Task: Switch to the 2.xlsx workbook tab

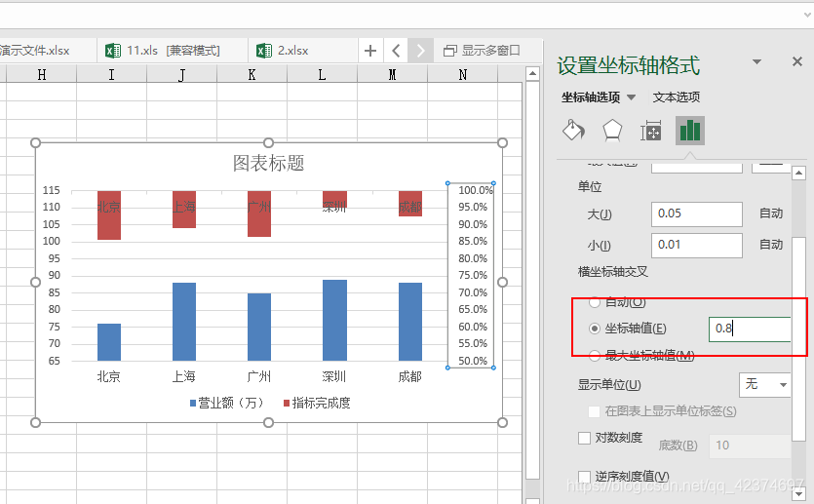Action: pos(302,51)
